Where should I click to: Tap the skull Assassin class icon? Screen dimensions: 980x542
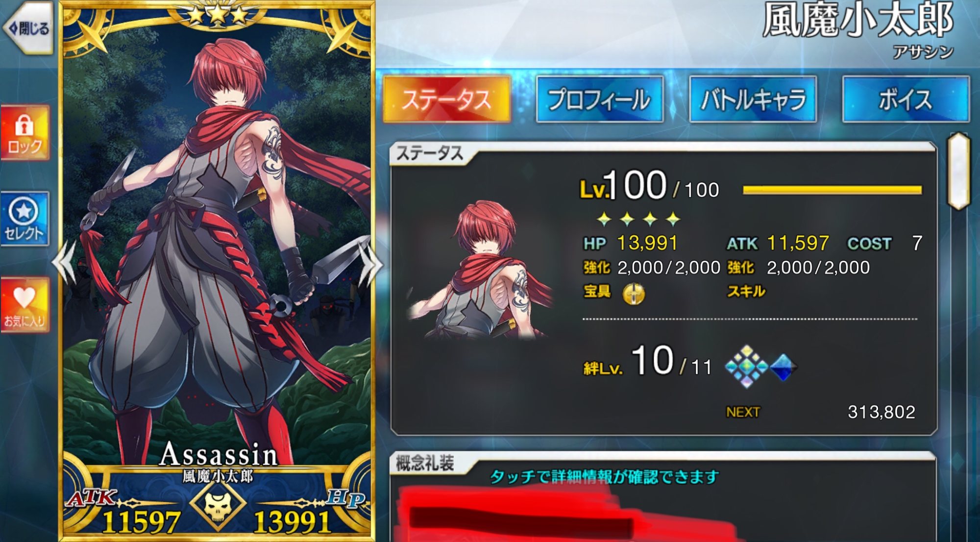pos(218,505)
